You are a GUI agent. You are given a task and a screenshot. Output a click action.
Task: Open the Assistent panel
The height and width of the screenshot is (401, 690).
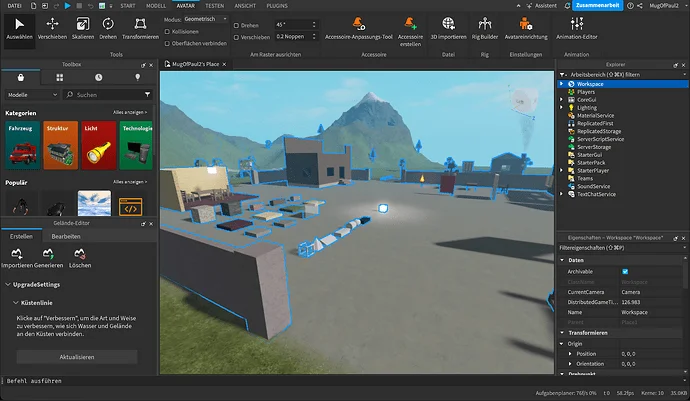click(541, 6)
